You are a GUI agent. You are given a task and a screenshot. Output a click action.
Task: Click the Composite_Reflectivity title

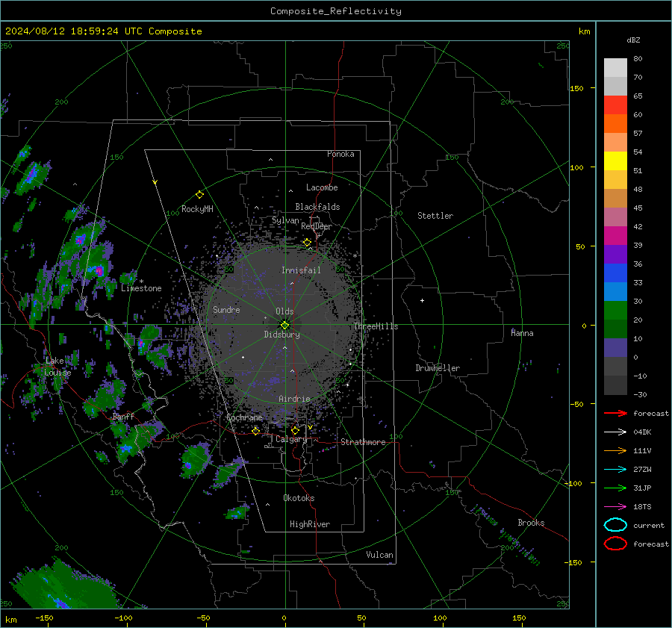click(x=336, y=11)
